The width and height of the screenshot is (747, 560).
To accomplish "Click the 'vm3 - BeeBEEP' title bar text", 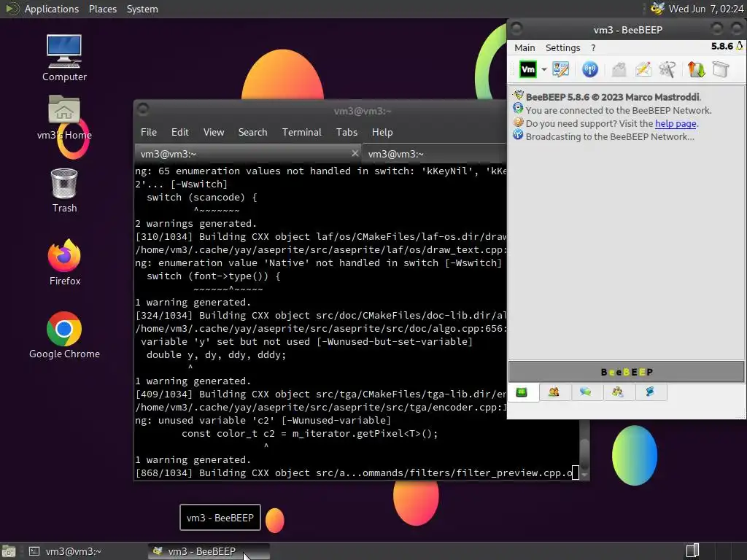I will pos(627,30).
